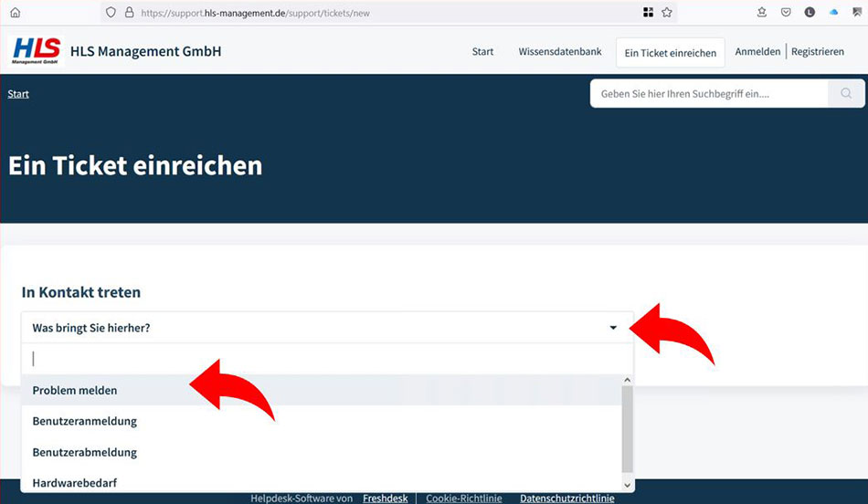Bookmark this page with the star icon
868x504 pixels.
coord(667,13)
